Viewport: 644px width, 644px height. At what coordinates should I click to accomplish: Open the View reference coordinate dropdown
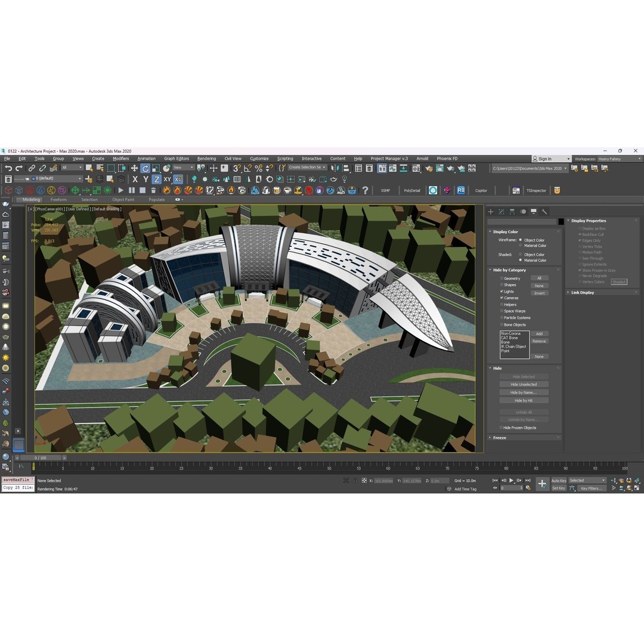click(x=183, y=168)
